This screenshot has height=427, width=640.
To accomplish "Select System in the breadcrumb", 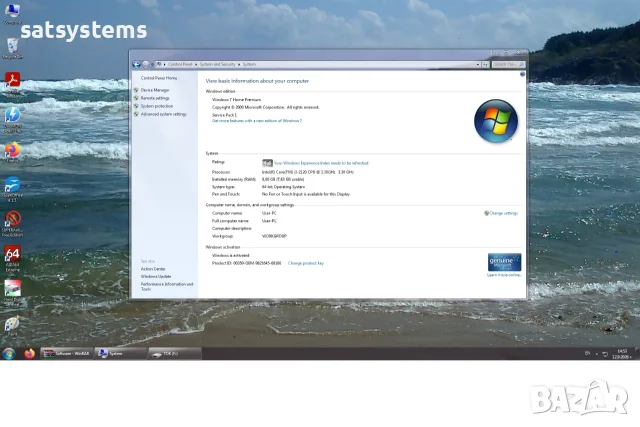I will coord(249,64).
